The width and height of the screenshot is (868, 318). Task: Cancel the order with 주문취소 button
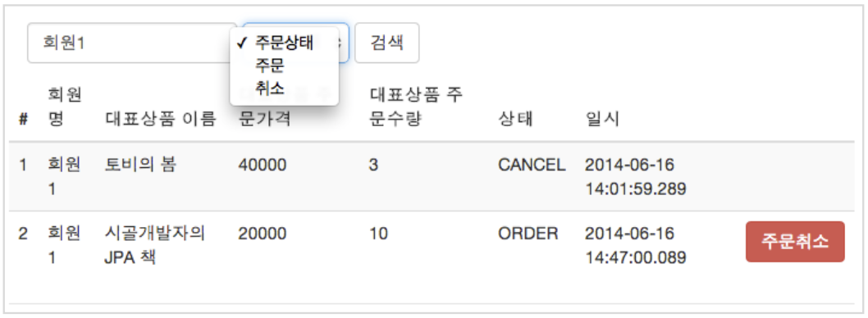coord(795,242)
